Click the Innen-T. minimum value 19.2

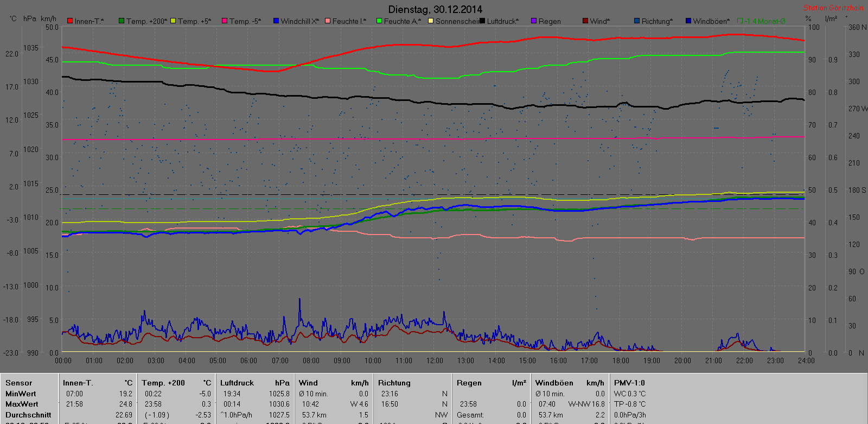pos(126,394)
